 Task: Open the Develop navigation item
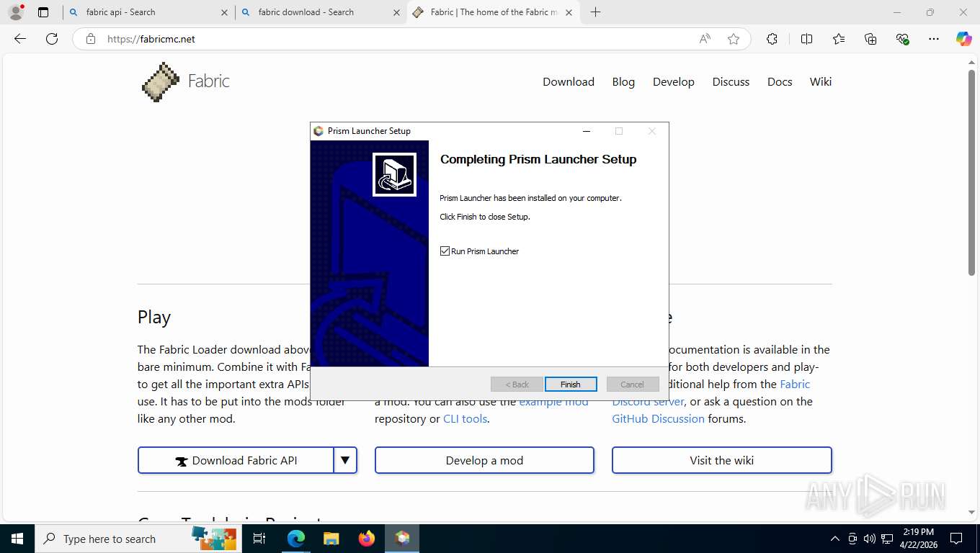point(674,81)
